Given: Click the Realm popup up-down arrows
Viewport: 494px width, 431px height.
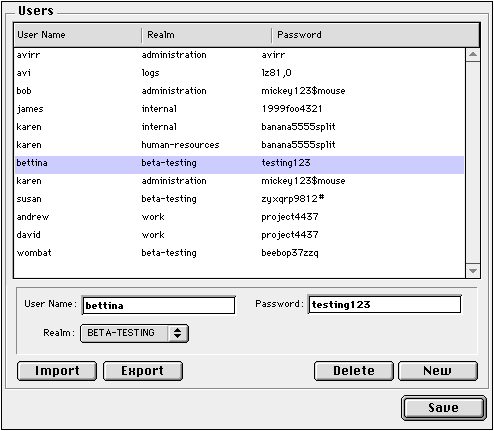Looking at the screenshot, I should tap(177, 333).
